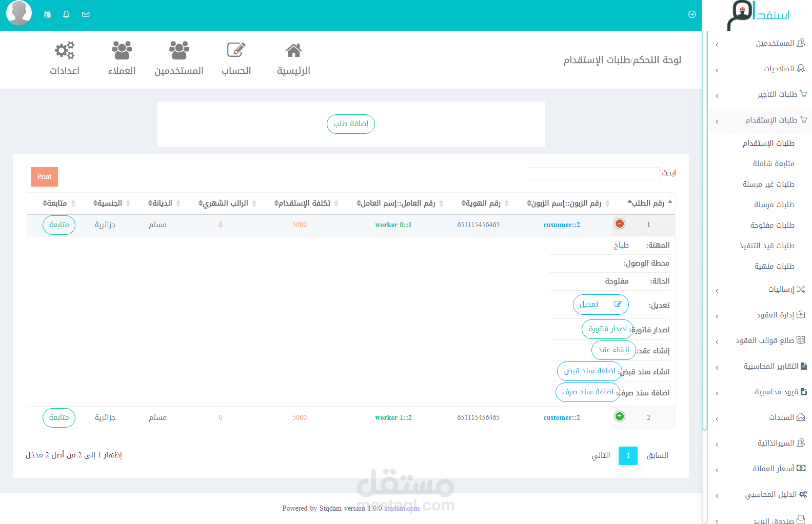Click the Print button
This screenshot has height=524, width=812.
click(x=44, y=177)
